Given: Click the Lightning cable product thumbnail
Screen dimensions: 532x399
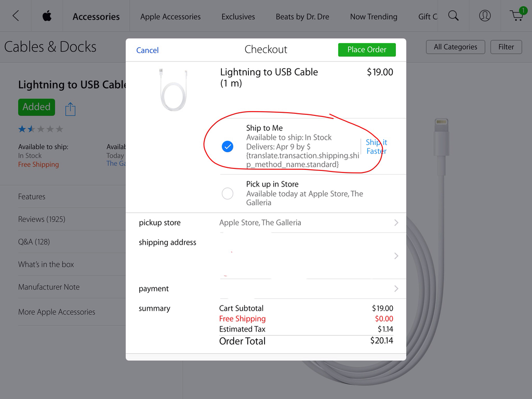Looking at the screenshot, I should (174, 89).
